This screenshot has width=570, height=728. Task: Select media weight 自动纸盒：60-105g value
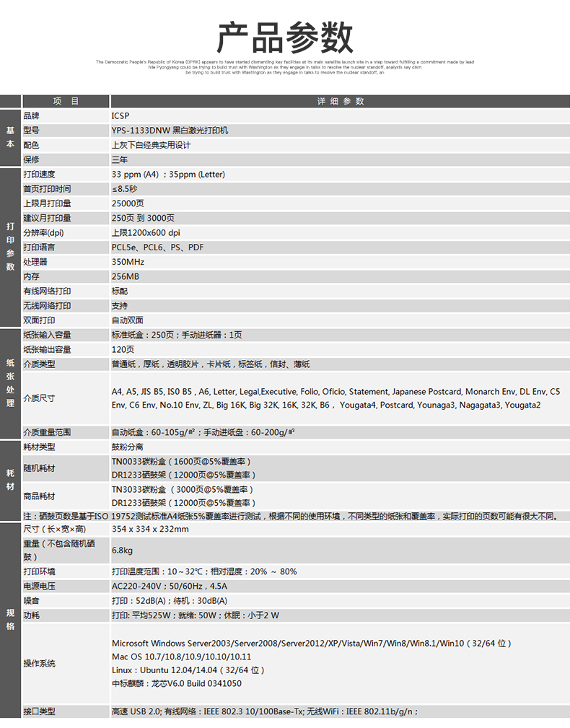(x=203, y=432)
